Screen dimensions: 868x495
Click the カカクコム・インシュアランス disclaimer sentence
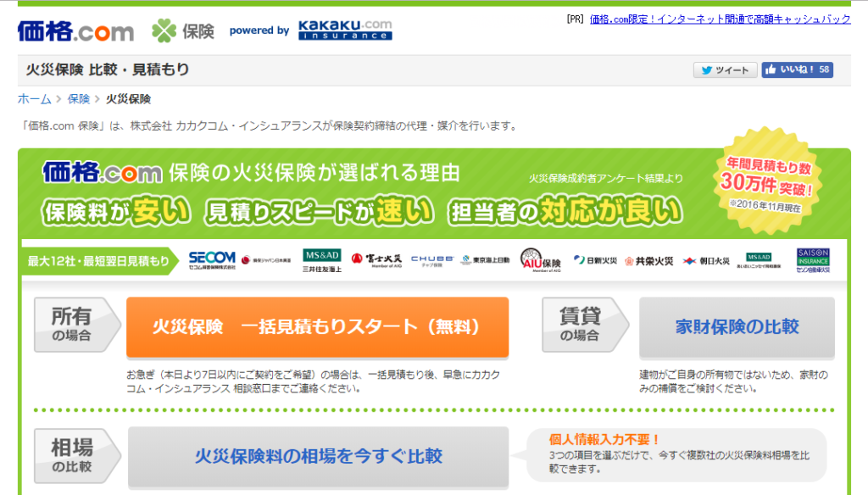click(x=269, y=126)
